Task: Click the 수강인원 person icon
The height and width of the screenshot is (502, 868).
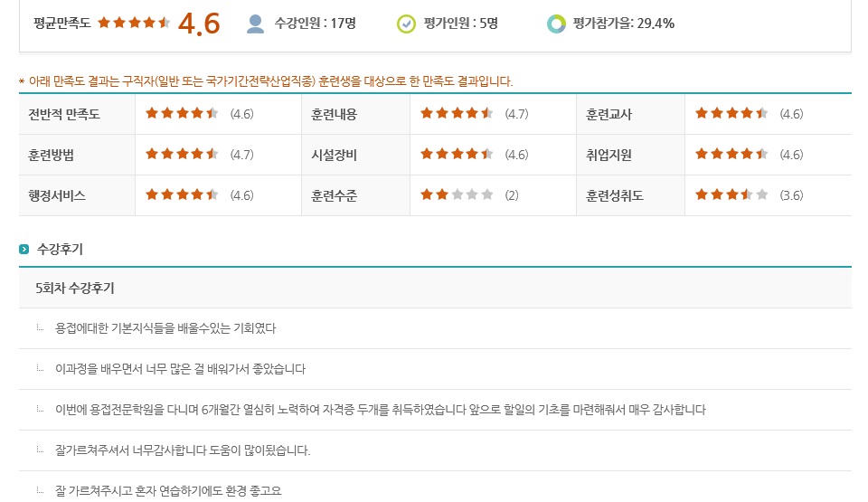Action: click(x=255, y=24)
